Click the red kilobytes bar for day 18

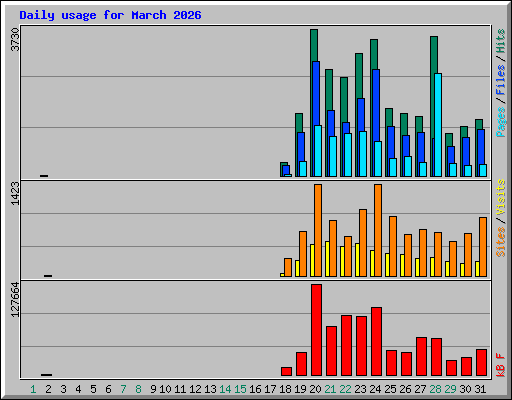coord(287,371)
